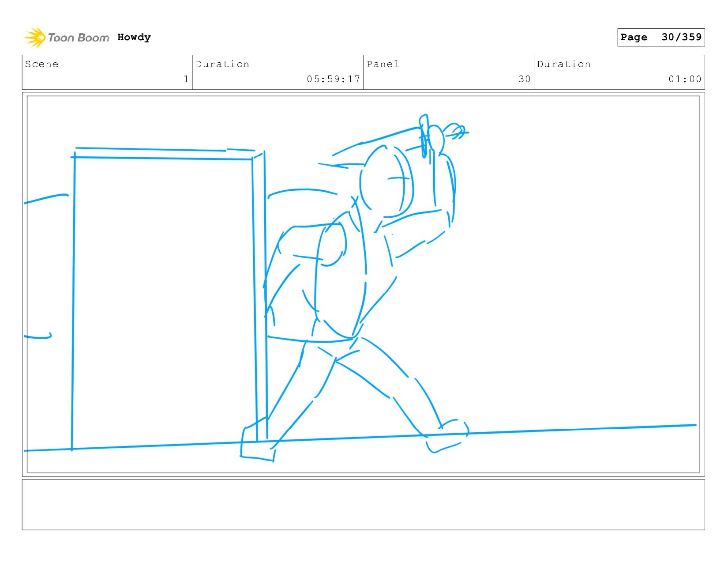Click the panel number '30'

pos(525,79)
